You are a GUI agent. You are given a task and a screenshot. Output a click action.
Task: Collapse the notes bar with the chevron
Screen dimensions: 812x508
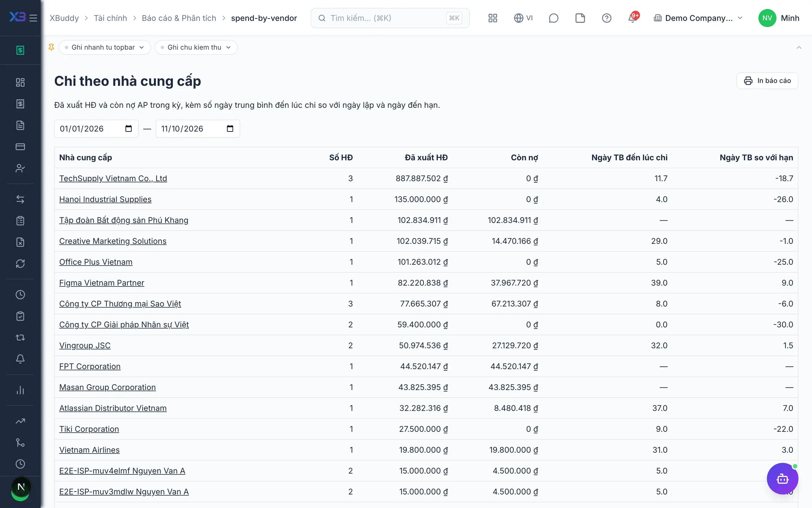click(799, 47)
